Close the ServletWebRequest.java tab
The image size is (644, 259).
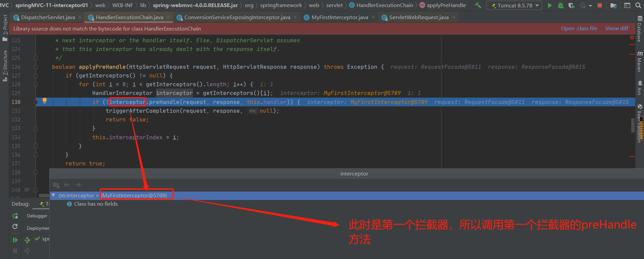453,17
